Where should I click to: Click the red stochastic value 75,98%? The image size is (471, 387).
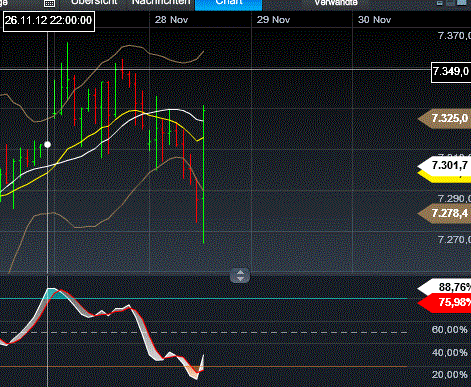pyautogui.click(x=444, y=303)
